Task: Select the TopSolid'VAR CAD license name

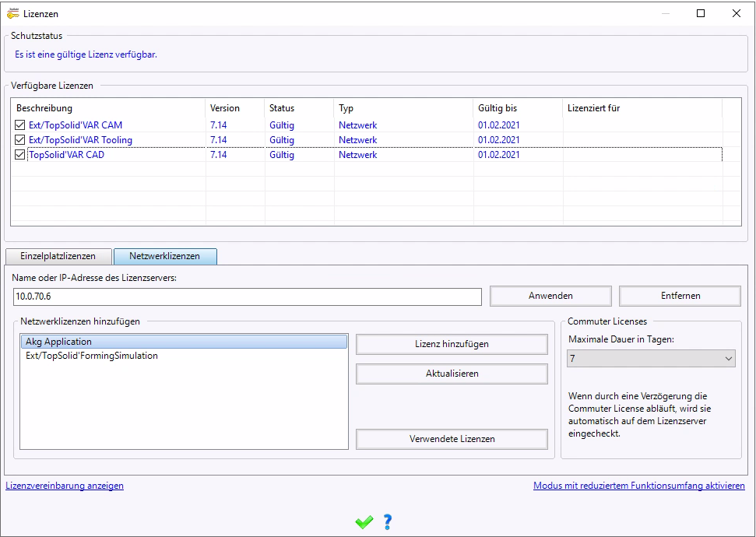Action: click(x=66, y=155)
